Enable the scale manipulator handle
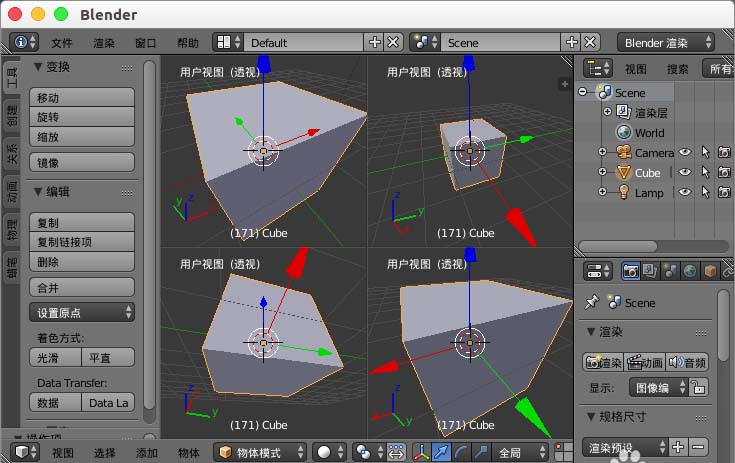 click(x=481, y=452)
